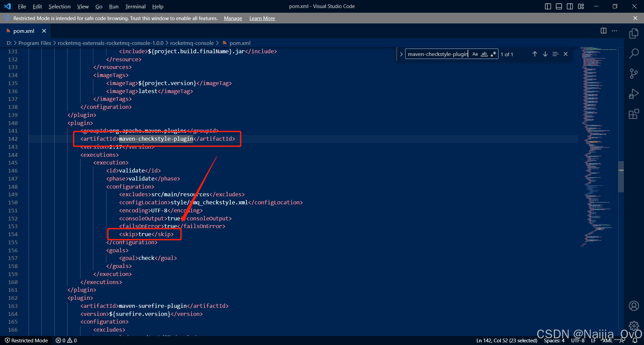Click the configLocation checkstyle line
The height and width of the screenshot is (345, 644).
click(x=211, y=202)
